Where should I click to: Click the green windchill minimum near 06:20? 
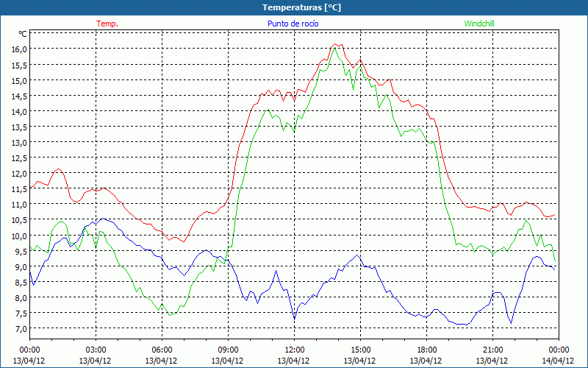click(x=170, y=315)
